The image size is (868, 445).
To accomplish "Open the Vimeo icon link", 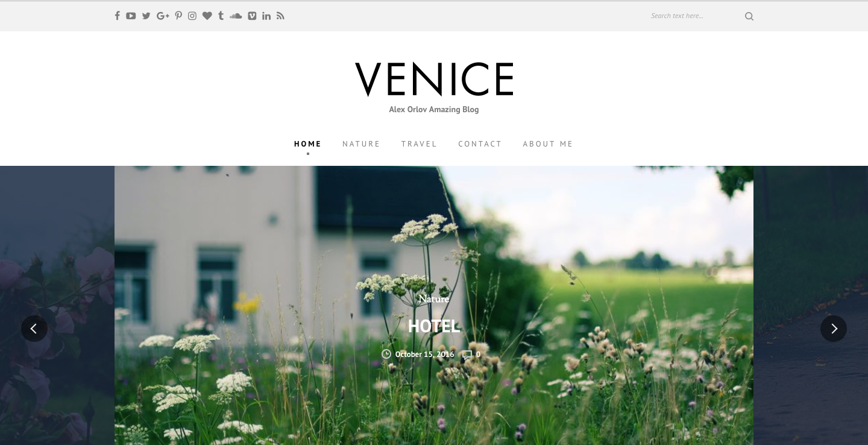I will click(252, 16).
